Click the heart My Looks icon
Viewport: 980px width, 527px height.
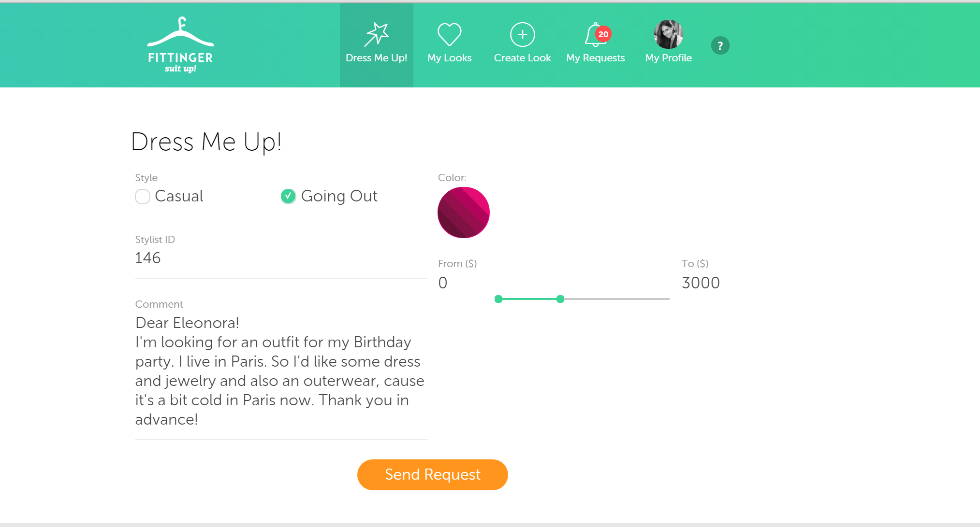(450, 34)
